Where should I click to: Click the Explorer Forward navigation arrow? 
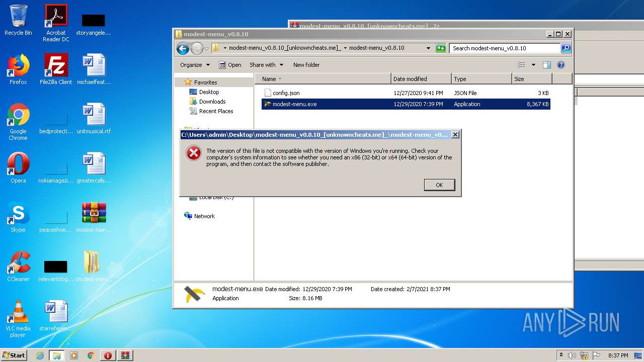[x=197, y=48]
